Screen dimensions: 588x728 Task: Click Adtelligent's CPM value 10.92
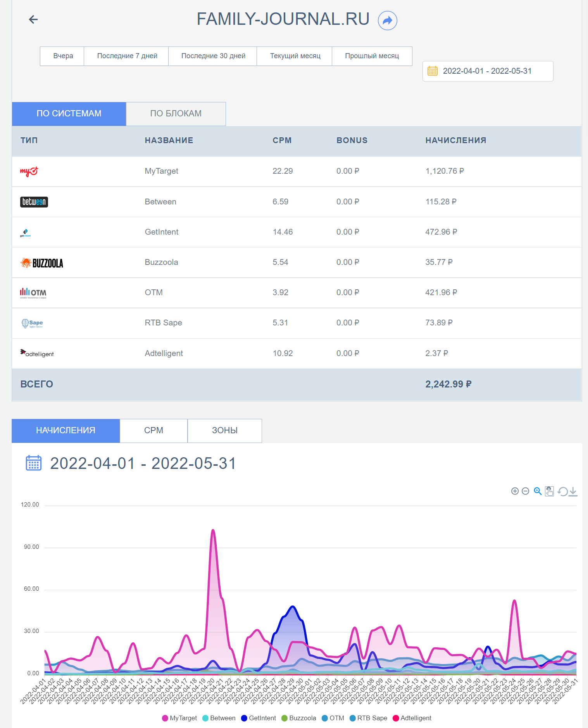[x=283, y=353]
